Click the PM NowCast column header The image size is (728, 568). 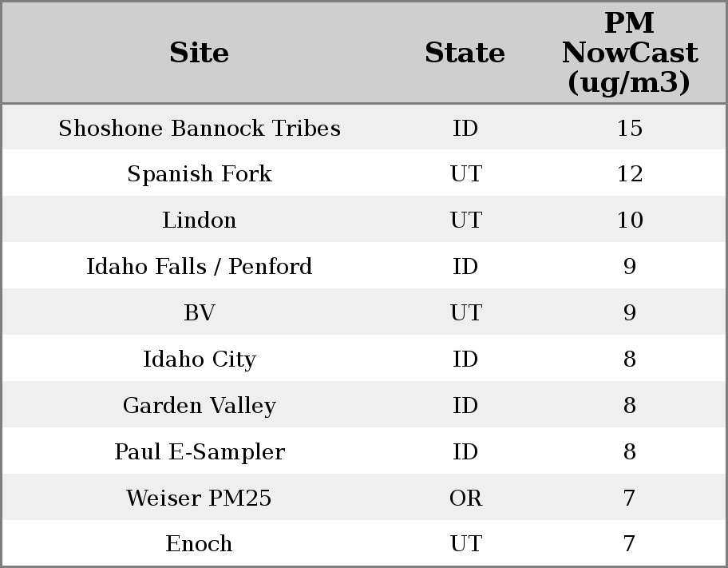(629, 53)
